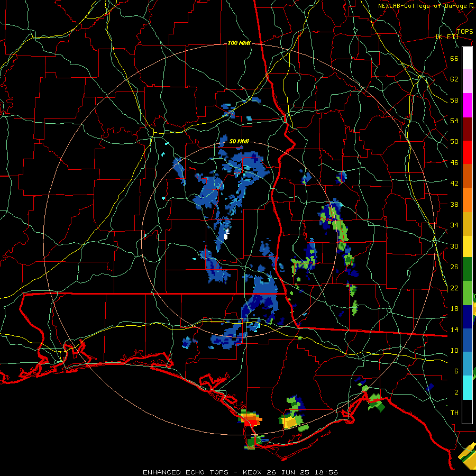Click the bright red 50 kft swatch
This screenshot has width=476, height=476.
click(467, 152)
